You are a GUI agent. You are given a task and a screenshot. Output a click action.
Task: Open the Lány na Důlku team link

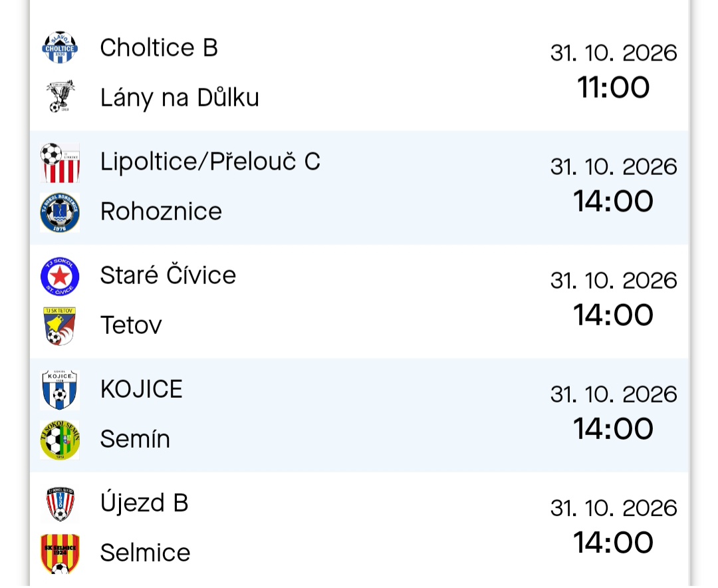[179, 98]
